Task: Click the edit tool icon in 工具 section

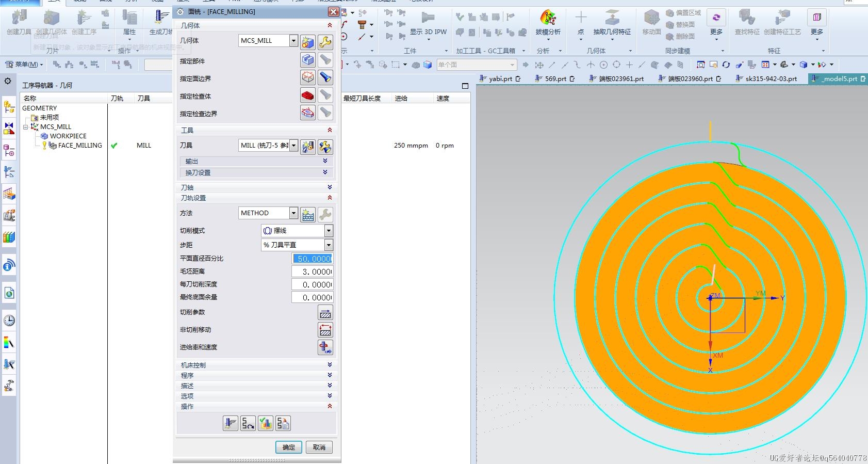Action: pos(325,147)
